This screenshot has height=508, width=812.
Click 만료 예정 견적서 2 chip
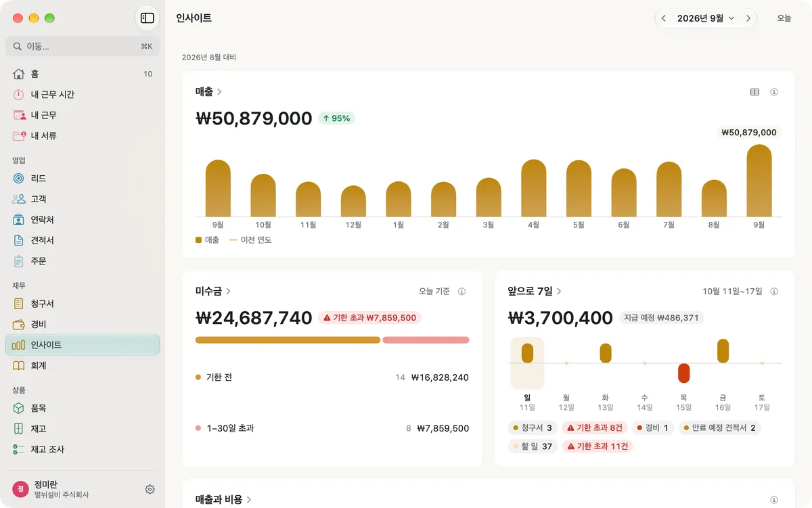(x=719, y=428)
